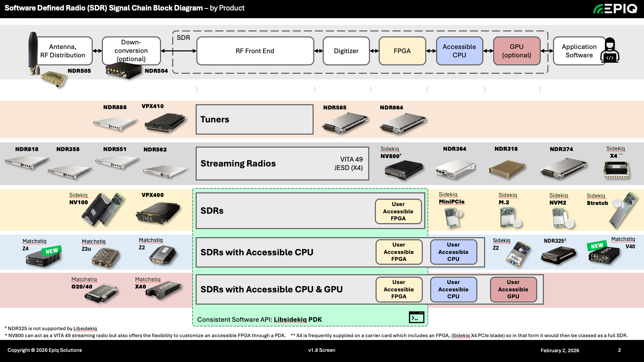
Task: Select the NDR325 product image
Action: pos(559,255)
